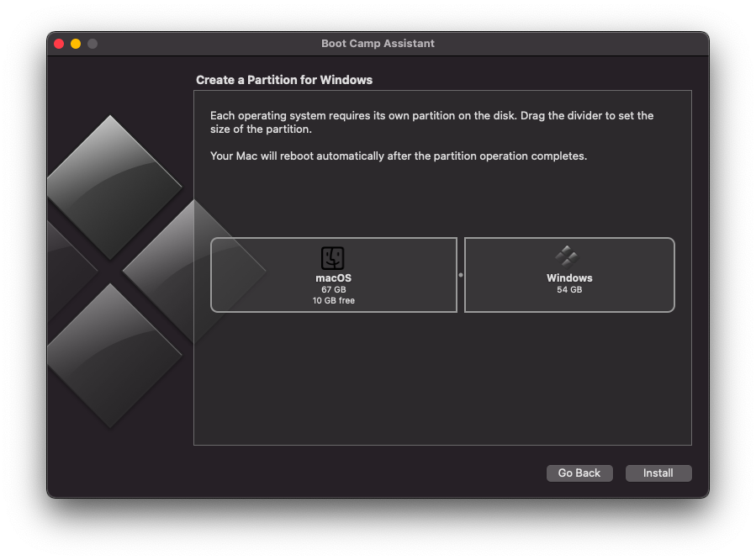This screenshot has width=756, height=560.
Task: Click the 'Your Mac will reboot automatically' notice
Action: click(x=399, y=156)
